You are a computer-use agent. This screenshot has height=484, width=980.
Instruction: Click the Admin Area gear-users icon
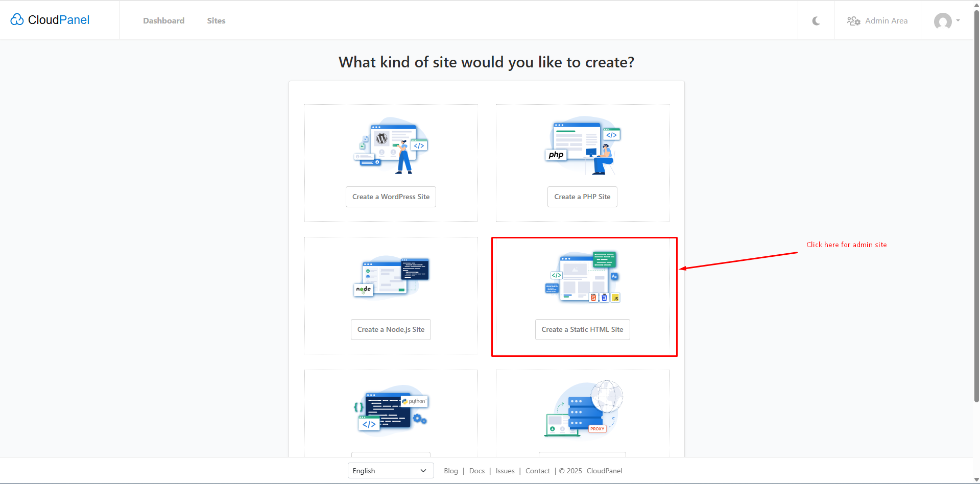(x=853, y=21)
